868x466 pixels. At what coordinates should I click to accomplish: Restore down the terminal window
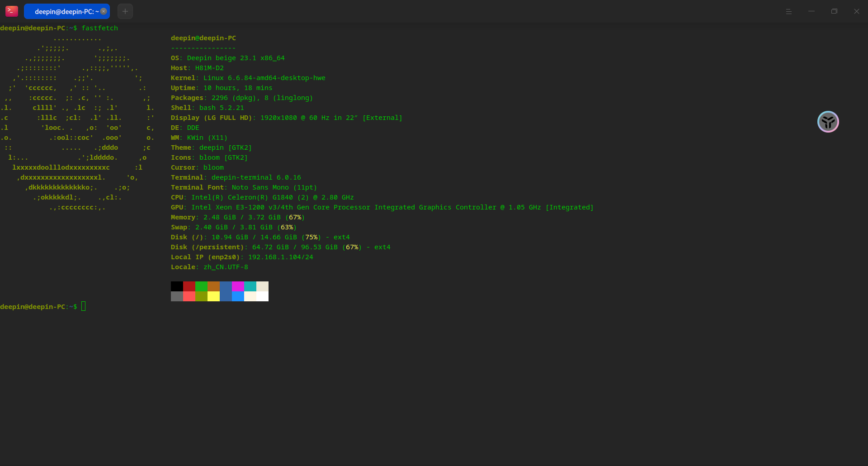(834, 11)
